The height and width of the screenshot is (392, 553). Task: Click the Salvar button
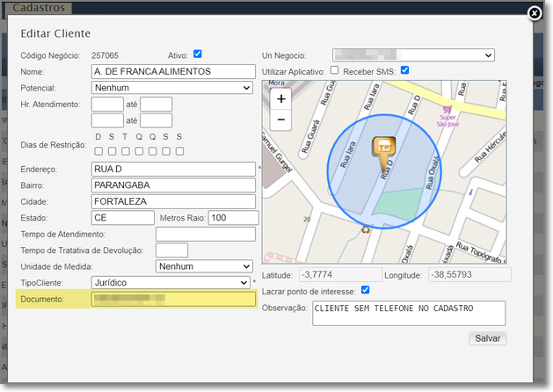tap(487, 338)
